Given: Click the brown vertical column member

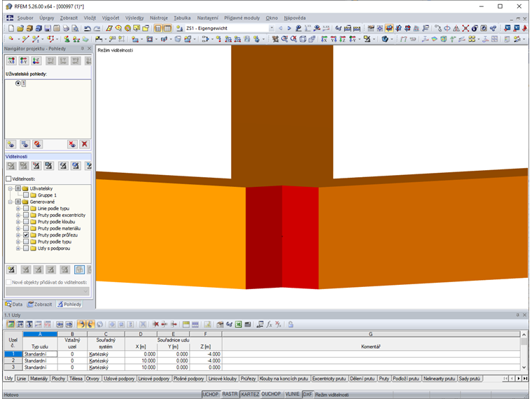Looking at the screenshot, I should (x=282, y=113).
